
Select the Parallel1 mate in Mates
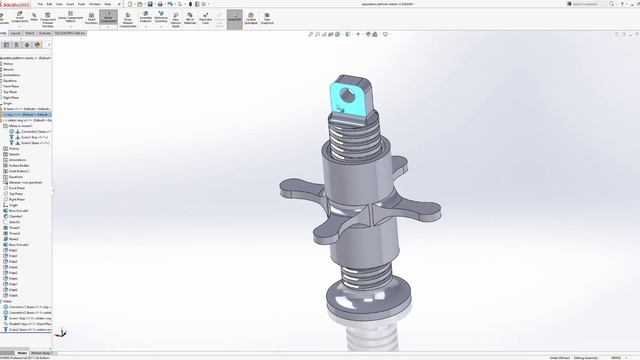pyautogui.click(x=27, y=324)
